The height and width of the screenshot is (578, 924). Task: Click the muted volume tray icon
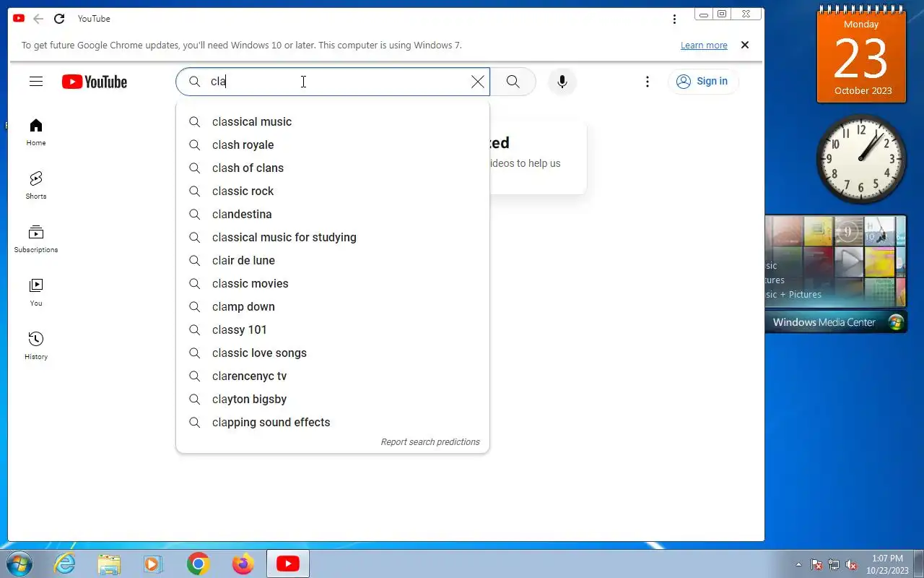[x=851, y=565]
